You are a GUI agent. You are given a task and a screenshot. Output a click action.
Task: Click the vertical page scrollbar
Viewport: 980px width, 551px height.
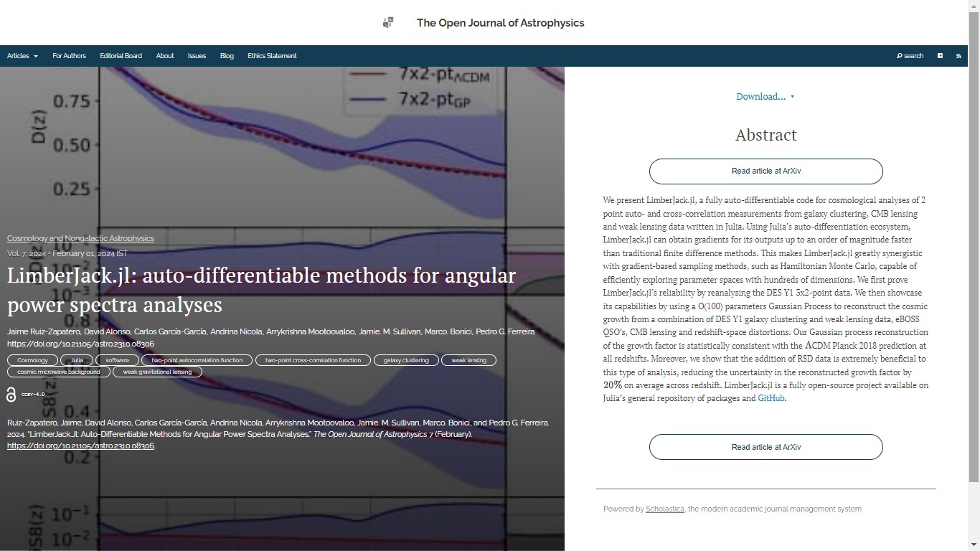pyautogui.click(x=974, y=251)
